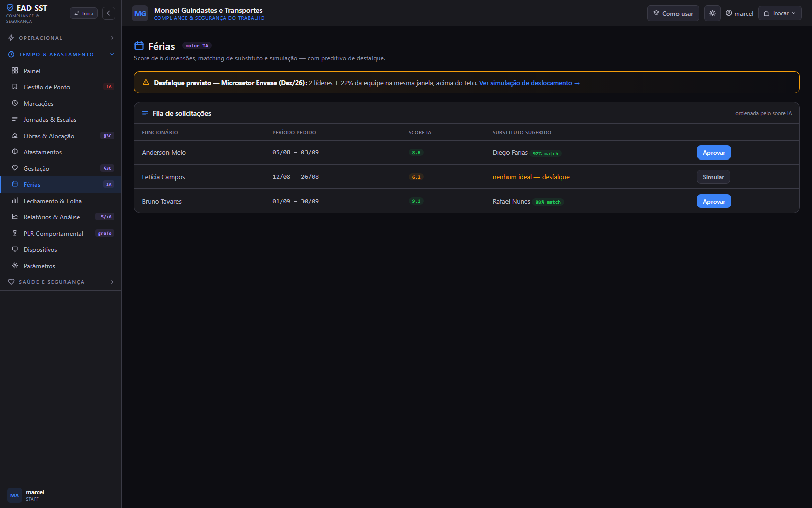Open Parâmetros gear icon item

(15, 266)
